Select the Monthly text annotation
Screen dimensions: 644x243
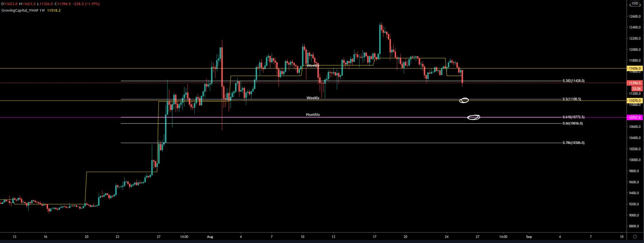pyautogui.click(x=313, y=115)
